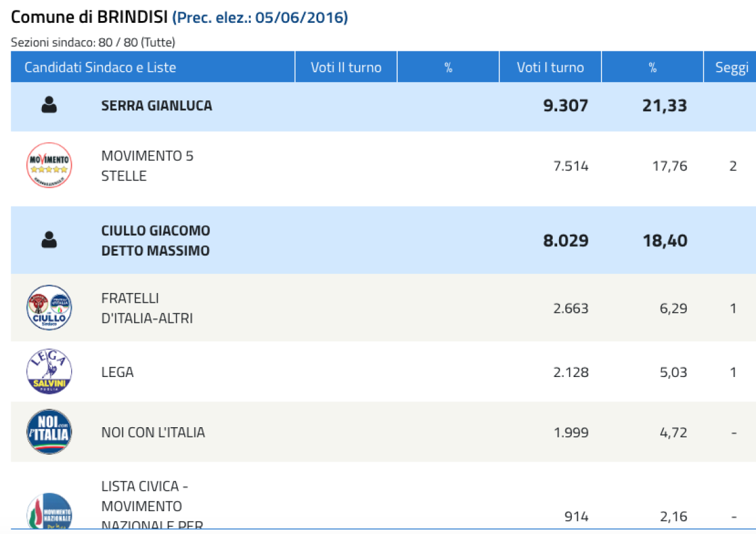Click the 'Seggi' column header
Viewport: 756px width, 534px height.
(x=732, y=67)
